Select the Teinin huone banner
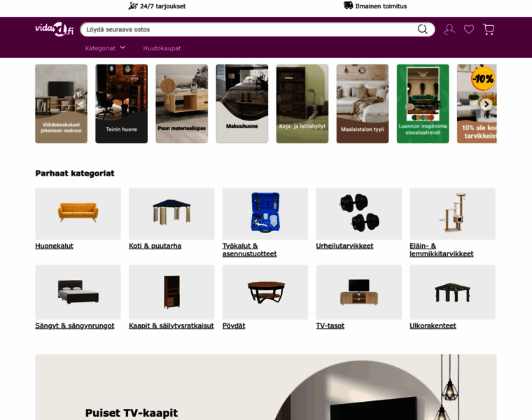Screen dimensions: 532x420 pos(122,104)
